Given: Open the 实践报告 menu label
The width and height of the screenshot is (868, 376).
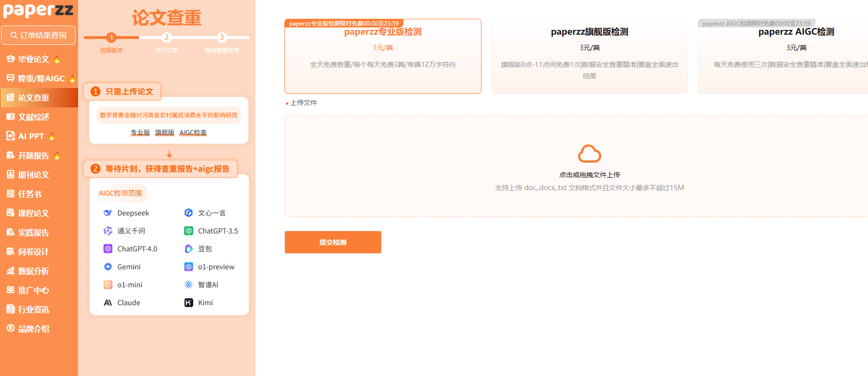Looking at the screenshot, I should [x=34, y=233].
